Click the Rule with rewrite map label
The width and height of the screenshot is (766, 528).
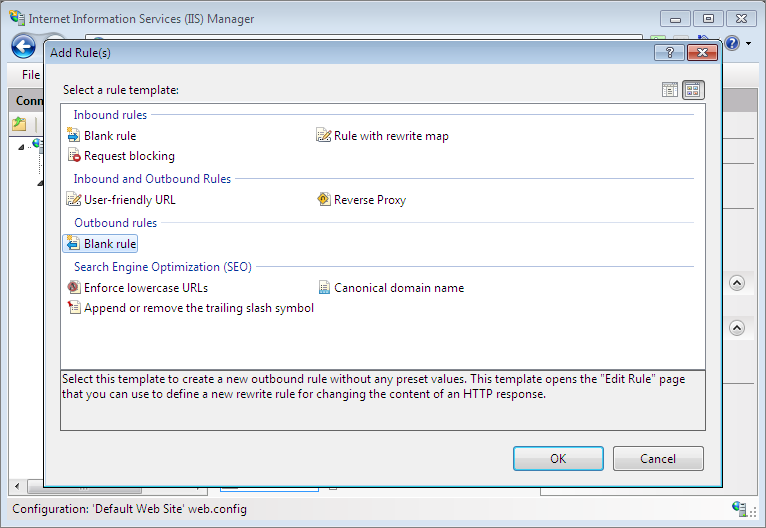pos(391,136)
